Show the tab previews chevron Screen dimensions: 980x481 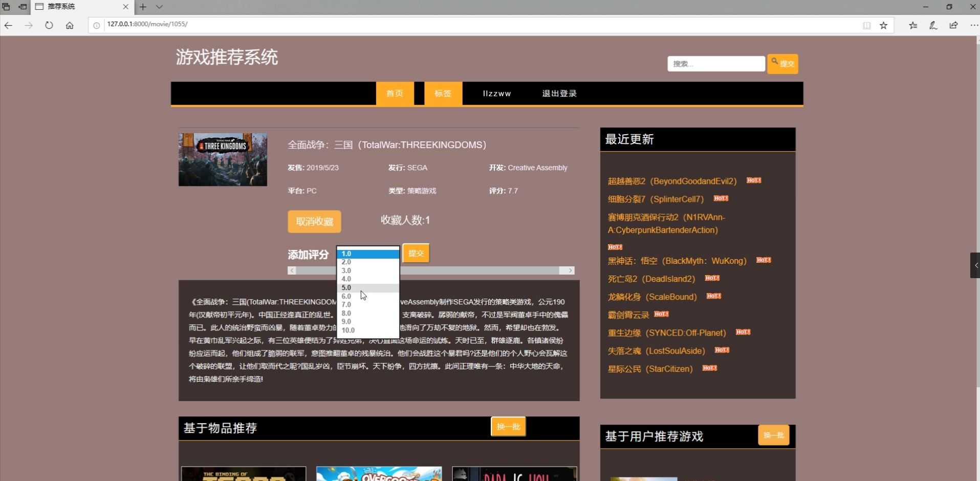click(x=159, y=7)
